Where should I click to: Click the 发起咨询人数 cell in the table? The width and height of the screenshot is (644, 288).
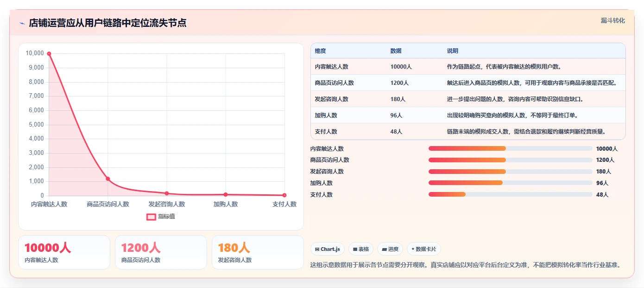coord(332,99)
